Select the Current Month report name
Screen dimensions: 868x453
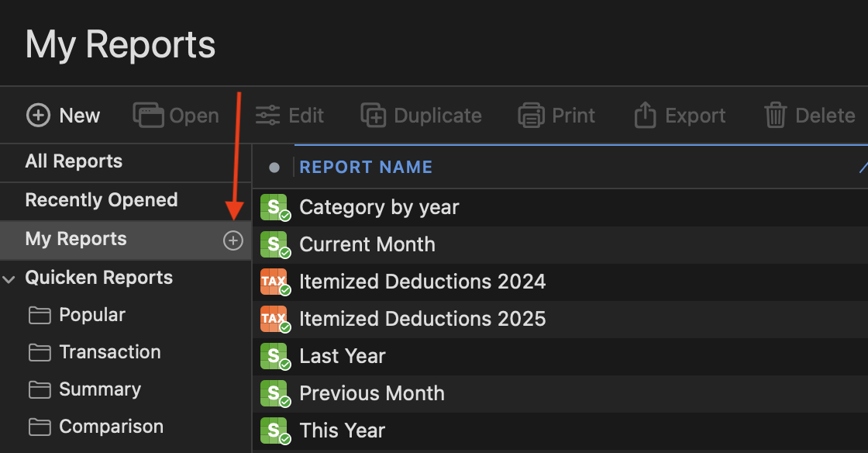[x=367, y=245]
